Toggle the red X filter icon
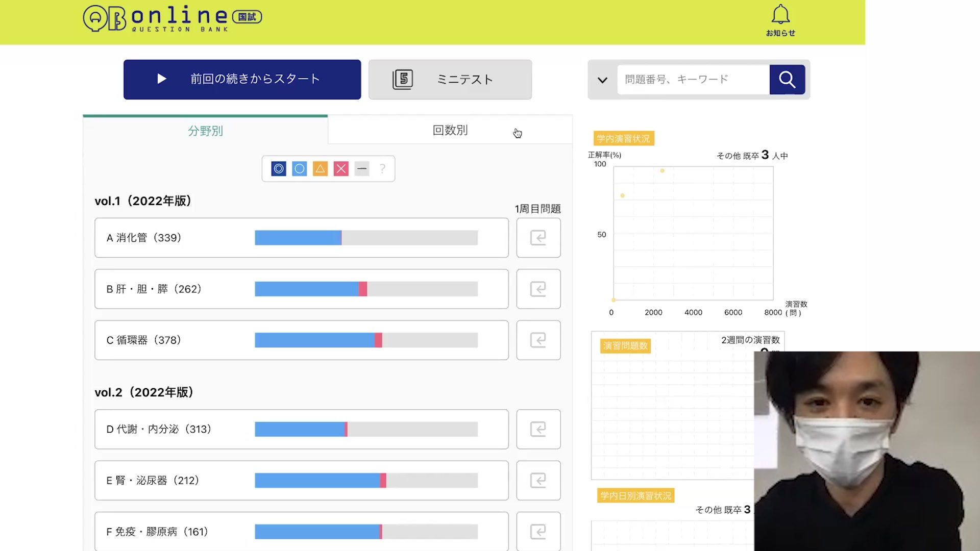 (341, 169)
